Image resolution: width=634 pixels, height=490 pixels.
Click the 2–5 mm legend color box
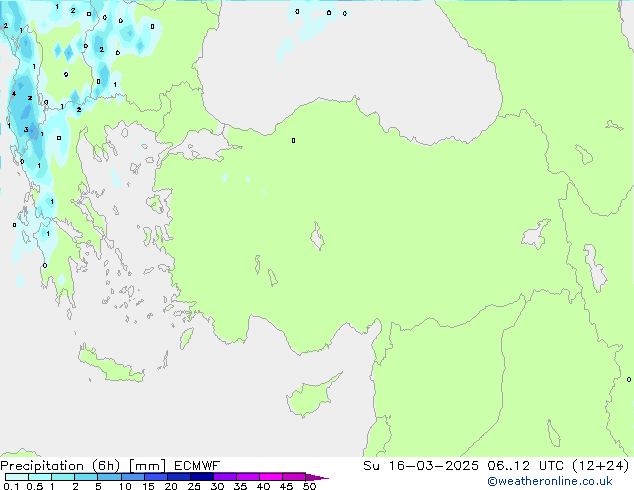tap(86, 477)
